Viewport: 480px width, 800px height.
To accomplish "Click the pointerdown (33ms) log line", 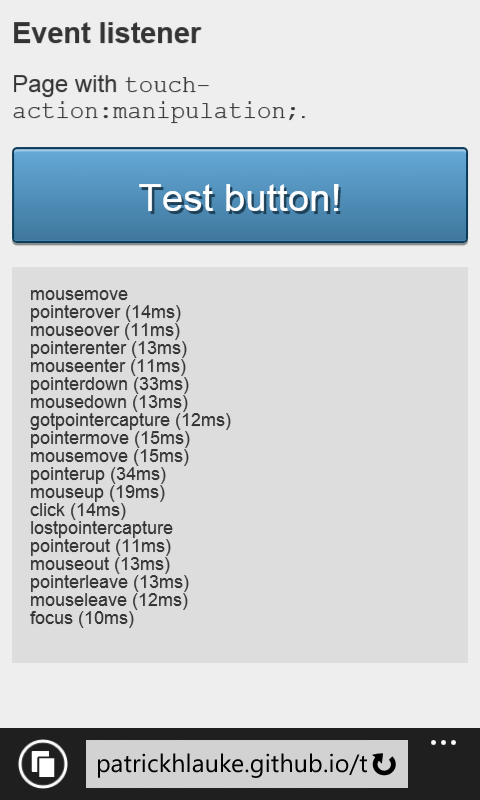I will coord(110,384).
